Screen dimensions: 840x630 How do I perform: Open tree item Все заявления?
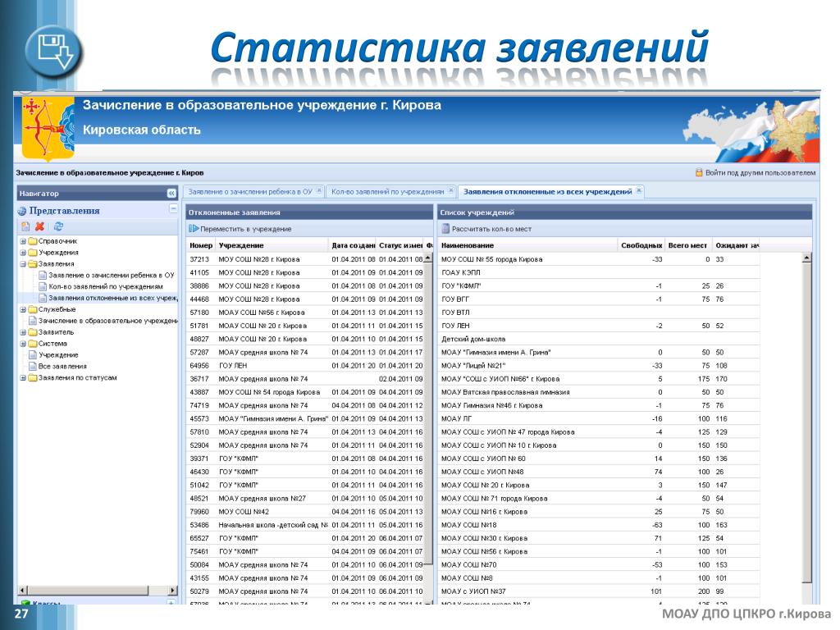point(62,367)
